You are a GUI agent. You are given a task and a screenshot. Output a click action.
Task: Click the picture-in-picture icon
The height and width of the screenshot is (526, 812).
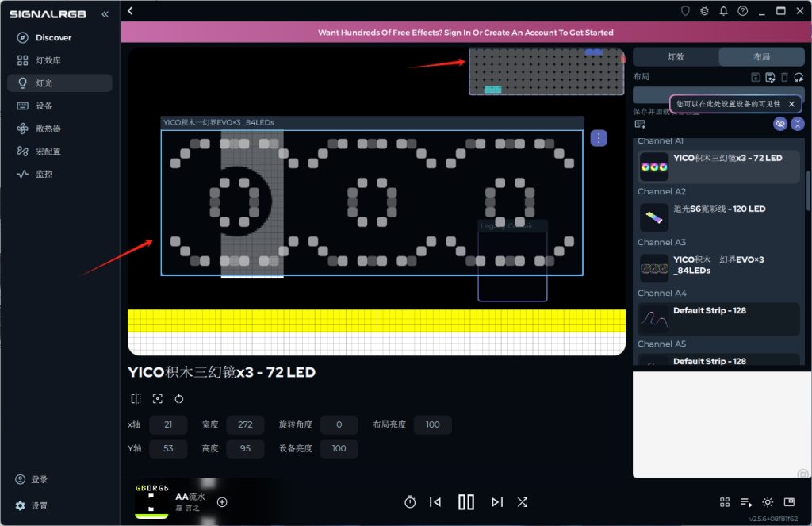pyautogui.click(x=789, y=501)
